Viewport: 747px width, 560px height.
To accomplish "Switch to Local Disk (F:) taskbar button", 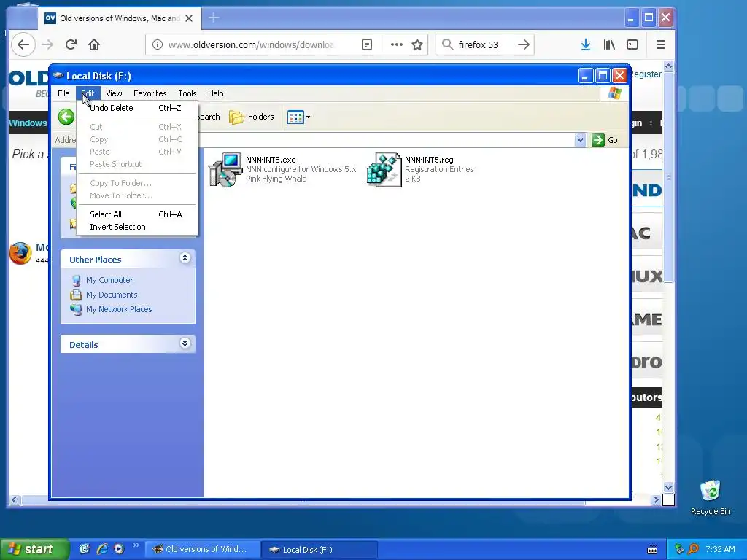I will [x=320, y=550].
